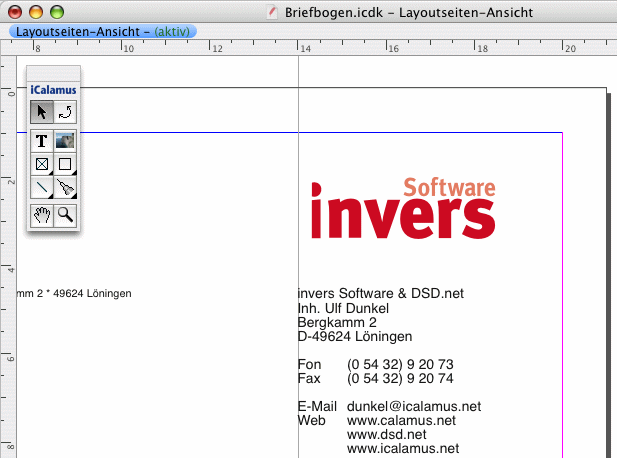Select the arrow pointer tool
The width and height of the screenshot is (617, 458).
click(42, 112)
